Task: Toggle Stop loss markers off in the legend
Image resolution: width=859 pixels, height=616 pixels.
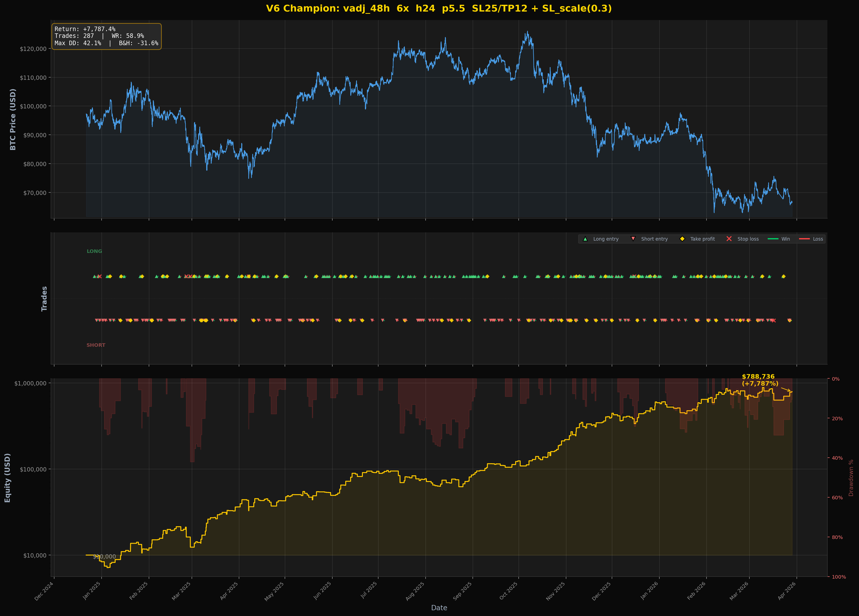Action: 729,239
